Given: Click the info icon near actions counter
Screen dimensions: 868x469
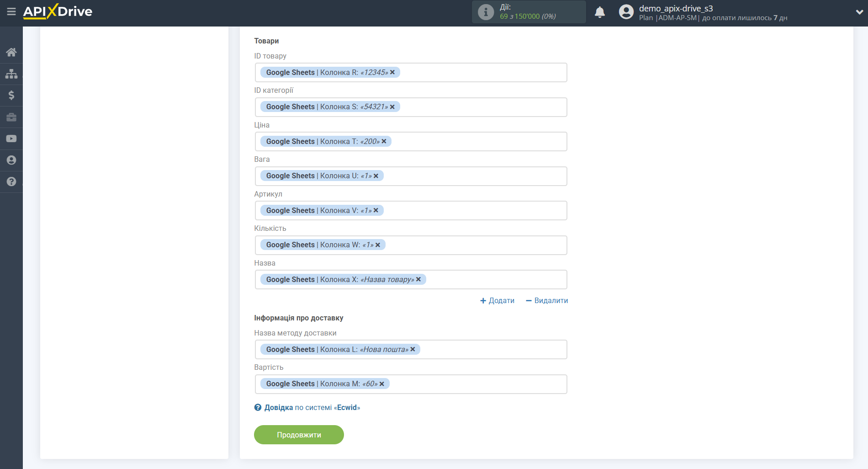Looking at the screenshot, I should coord(486,12).
